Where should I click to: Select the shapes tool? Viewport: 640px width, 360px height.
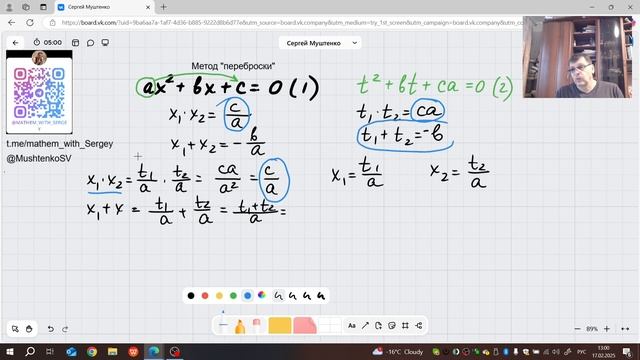(378, 326)
